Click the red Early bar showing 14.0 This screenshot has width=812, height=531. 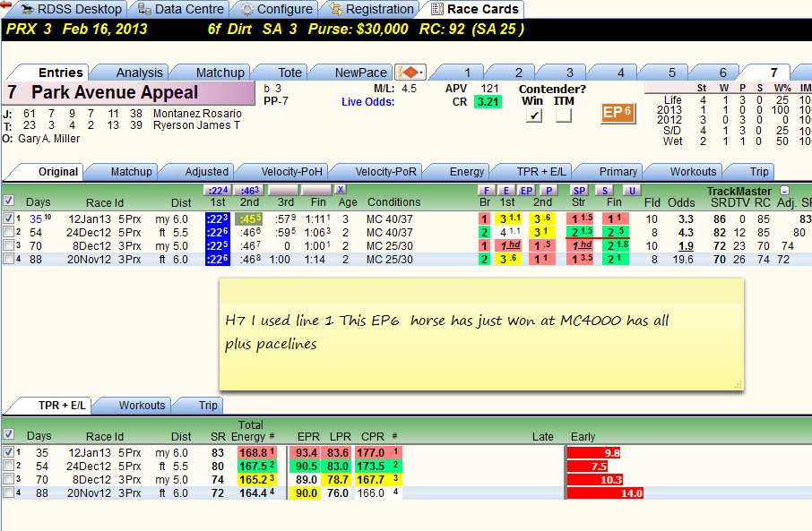pos(605,493)
